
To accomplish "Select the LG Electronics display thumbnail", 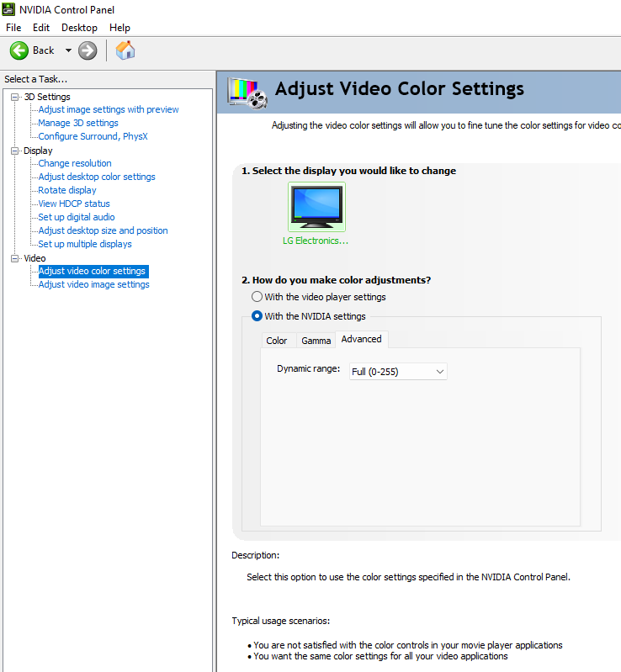I will 316,207.
